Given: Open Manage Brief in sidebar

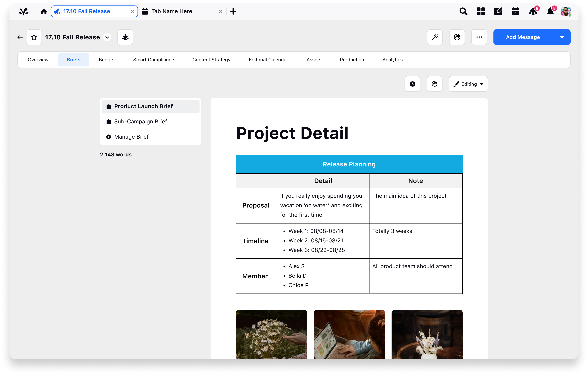Looking at the screenshot, I should pyautogui.click(x=131, y=137).
